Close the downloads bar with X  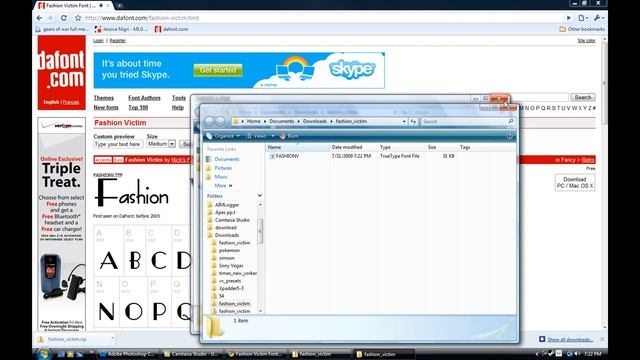pos(602,339)
